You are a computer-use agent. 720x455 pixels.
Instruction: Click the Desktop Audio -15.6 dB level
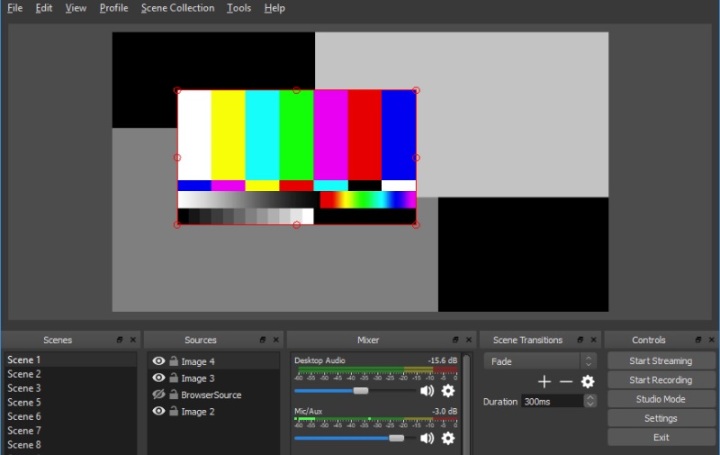[443, 360]
